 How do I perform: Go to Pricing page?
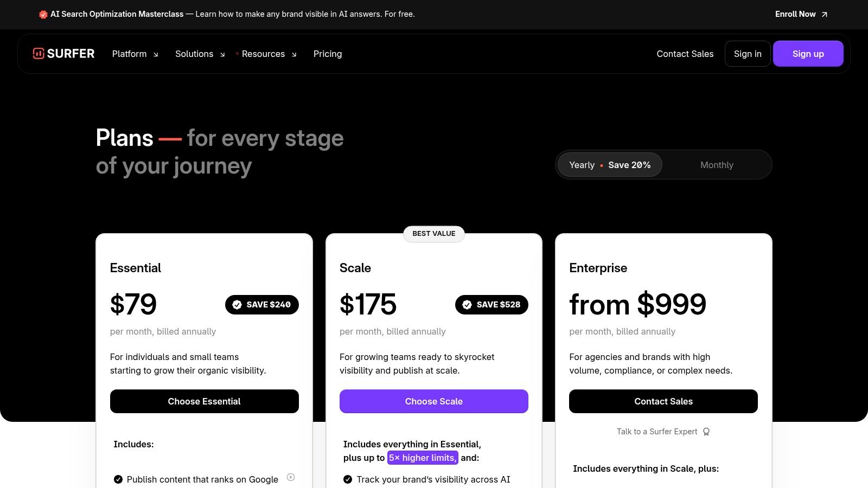328,54
